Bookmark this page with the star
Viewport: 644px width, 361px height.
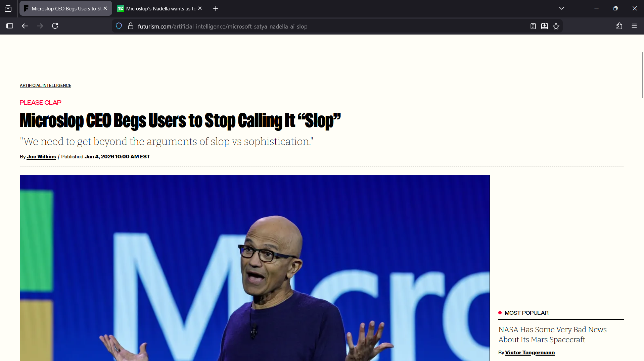[x=556, y=26]
